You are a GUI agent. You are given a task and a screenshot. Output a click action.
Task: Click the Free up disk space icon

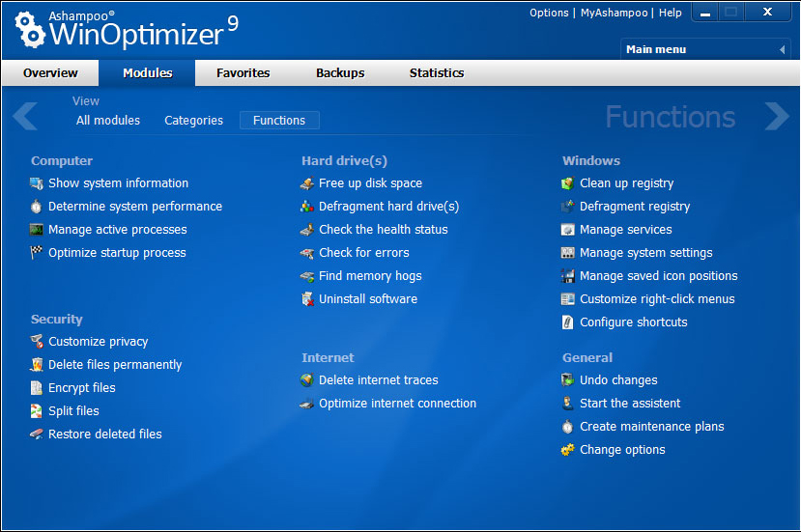[307, 183]
